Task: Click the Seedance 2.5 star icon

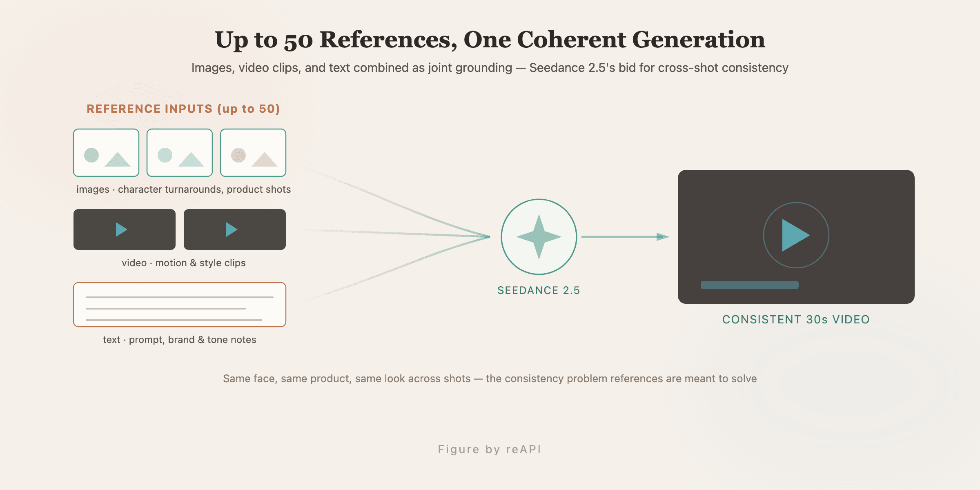Action: 539,237
